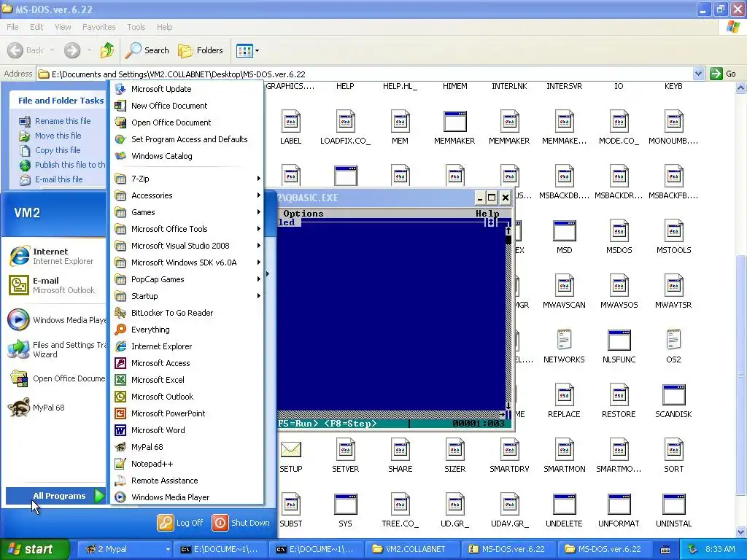Expand the PopCap Games submenu
Screen dimensions: 747x560
click(187, 279)
